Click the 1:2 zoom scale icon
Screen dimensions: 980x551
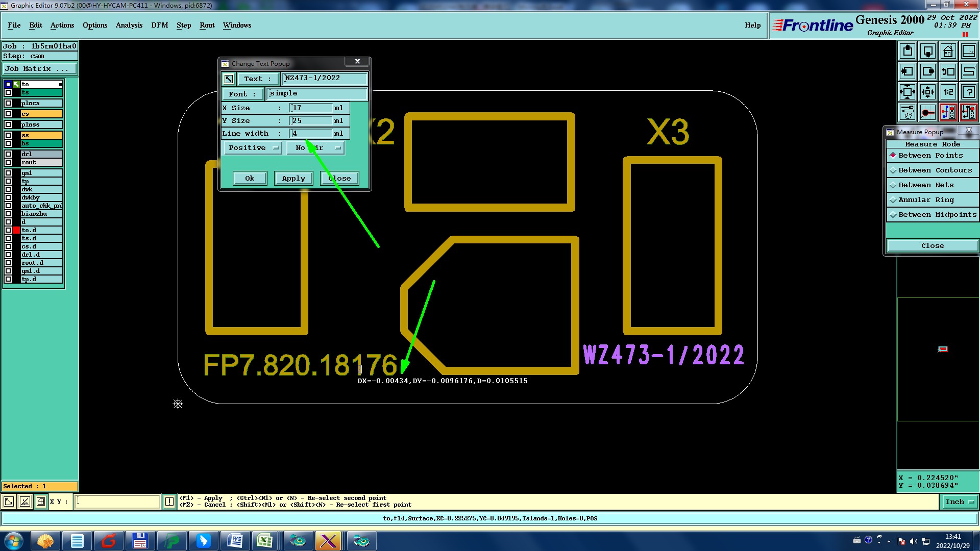[948, 92]
